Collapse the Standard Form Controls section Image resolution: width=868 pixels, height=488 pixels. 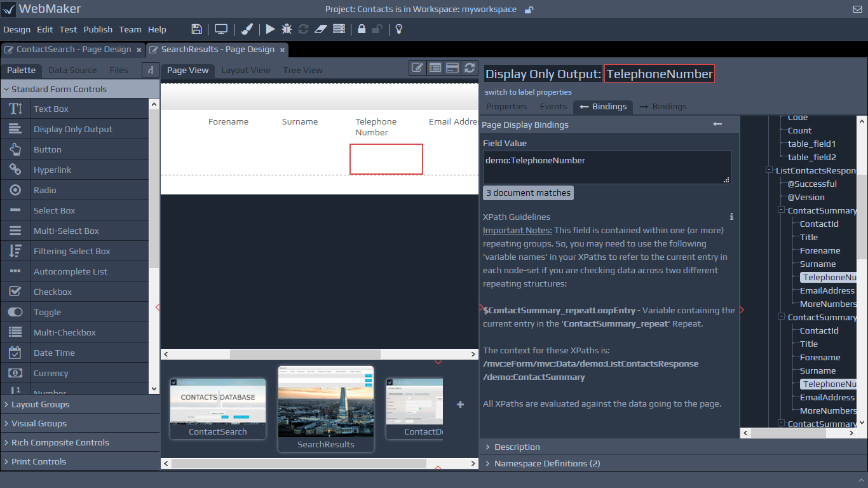click(79, 89)
